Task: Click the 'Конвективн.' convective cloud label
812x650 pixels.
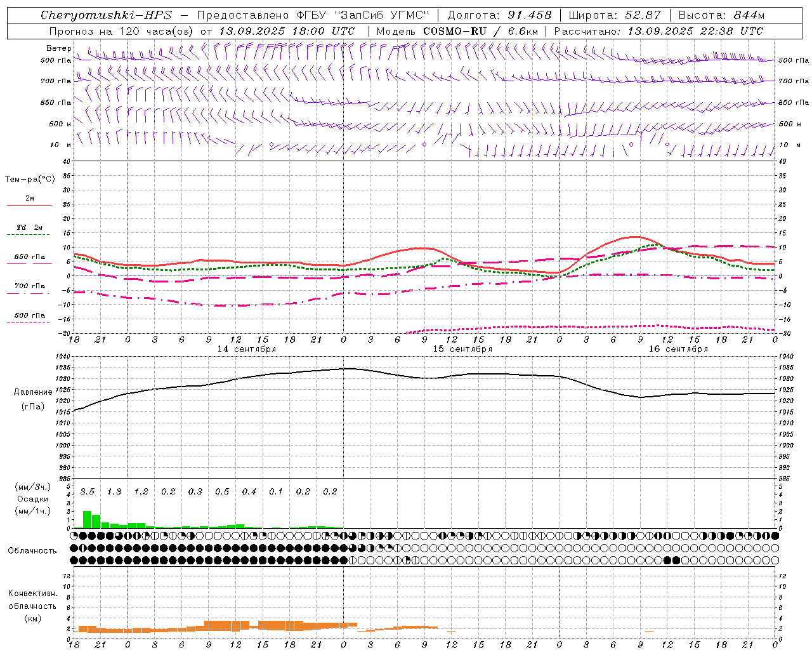Action: point(32,594)
